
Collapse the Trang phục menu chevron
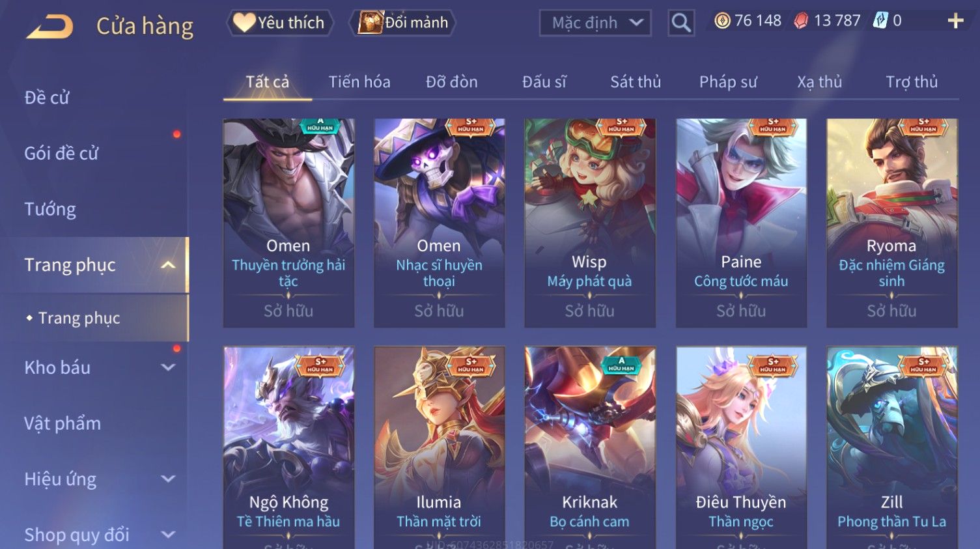tap(168, 265)
